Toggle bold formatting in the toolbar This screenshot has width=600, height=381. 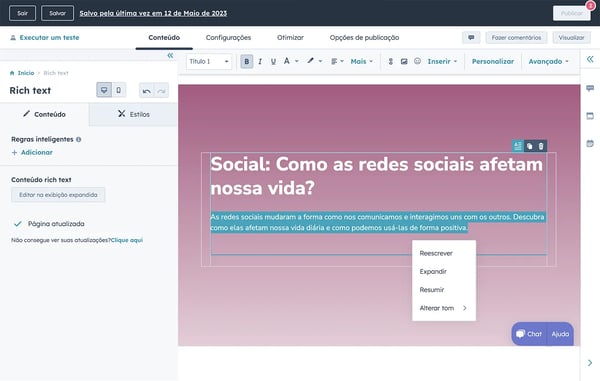[x=246, y=61]
